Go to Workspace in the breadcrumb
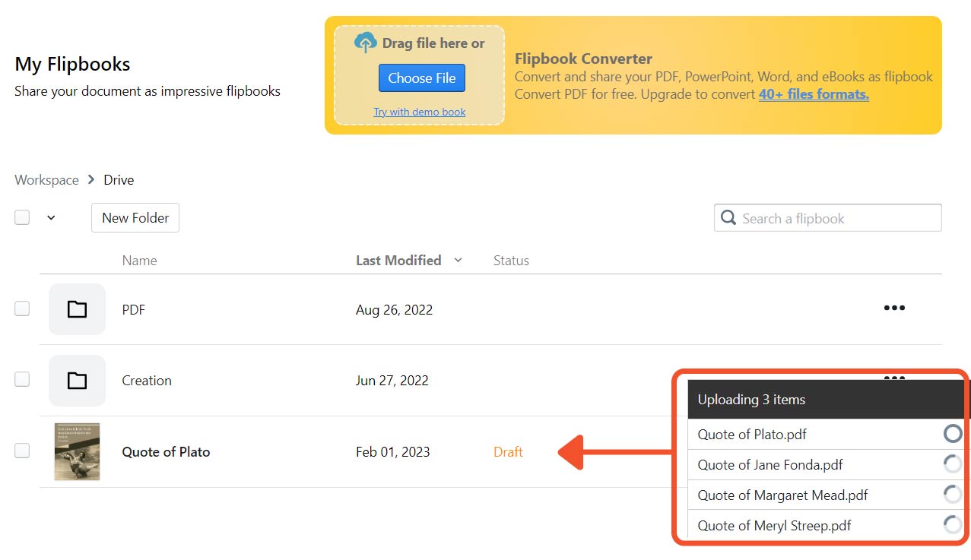The width and height of the screenshot is (971, 560). pyautogui.click(x=46, y=180)
